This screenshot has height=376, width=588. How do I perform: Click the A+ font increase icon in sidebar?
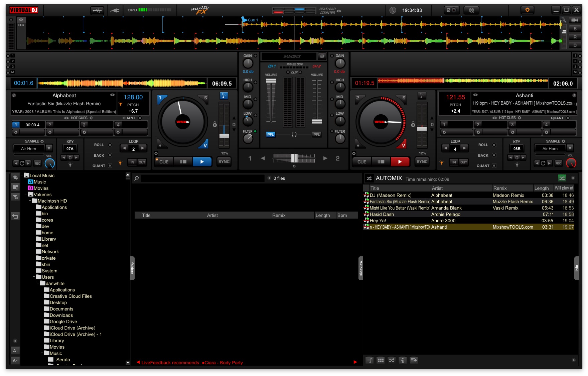[x=15, y=360]
